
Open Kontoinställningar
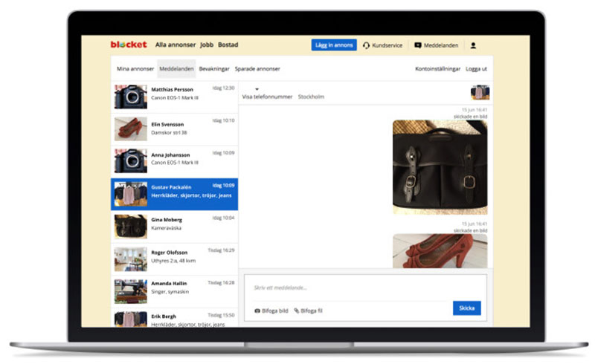pyautogui.click(x=437, y=69)
